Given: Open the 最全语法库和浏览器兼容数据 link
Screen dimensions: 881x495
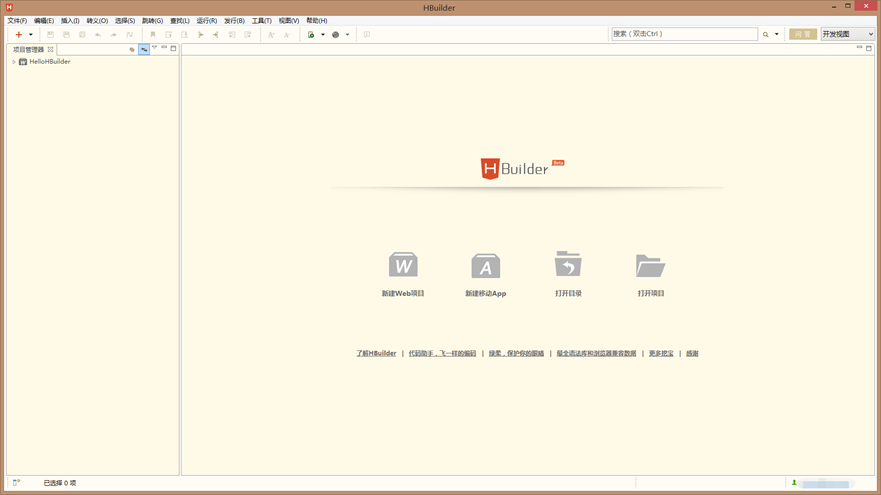Looking at the screenshot, I should coord(596,353).
